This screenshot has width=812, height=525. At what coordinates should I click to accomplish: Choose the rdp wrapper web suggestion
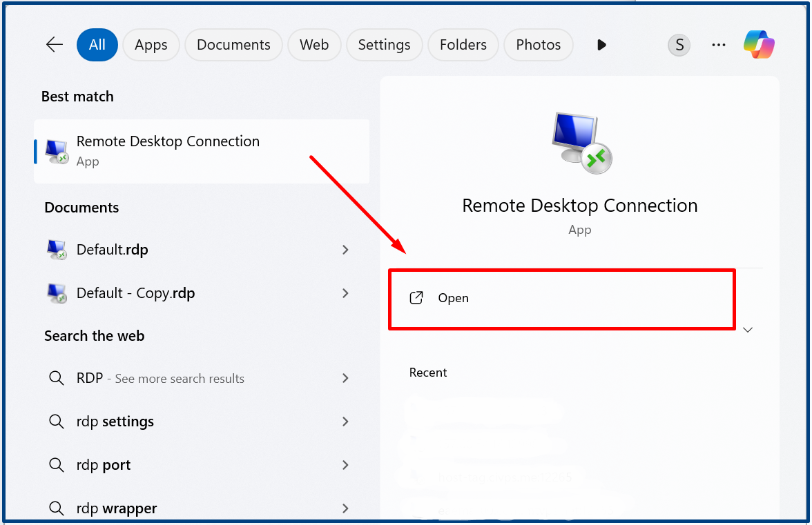pos(202,508)
